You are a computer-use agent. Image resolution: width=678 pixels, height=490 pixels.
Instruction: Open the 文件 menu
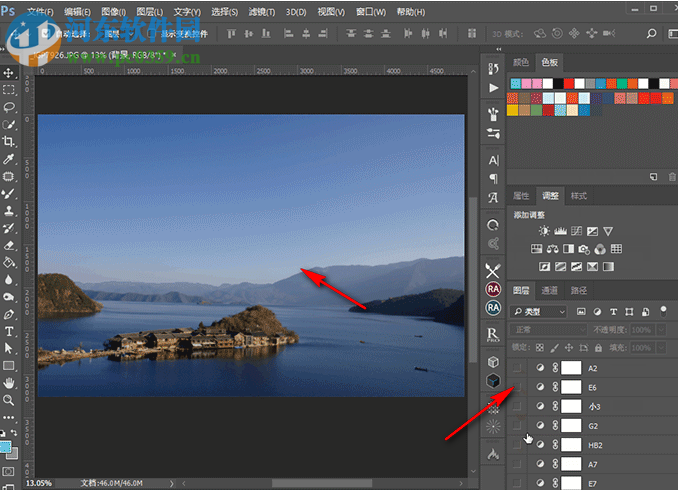40,12
